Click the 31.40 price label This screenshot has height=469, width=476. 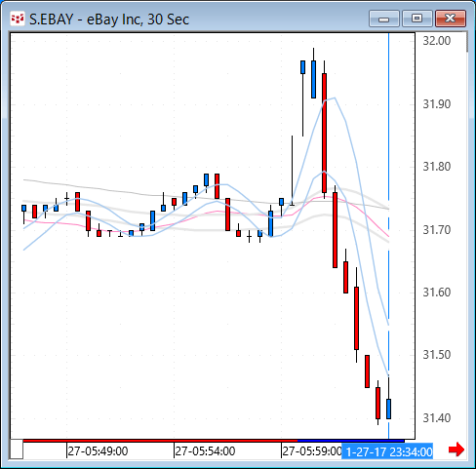click(437, 418)
